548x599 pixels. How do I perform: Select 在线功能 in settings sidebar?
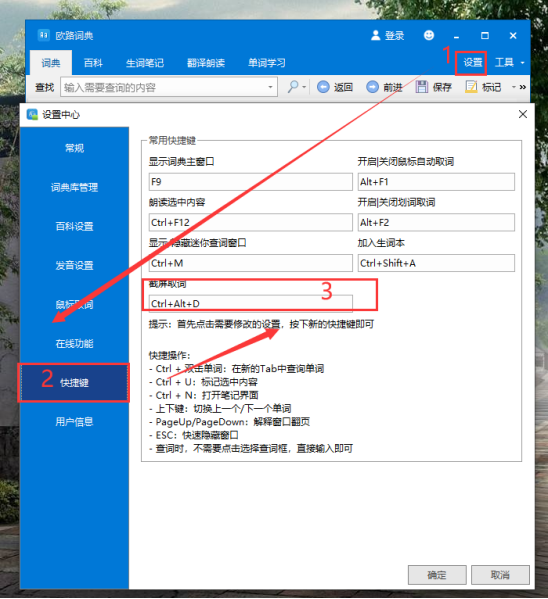coord(74,343)
